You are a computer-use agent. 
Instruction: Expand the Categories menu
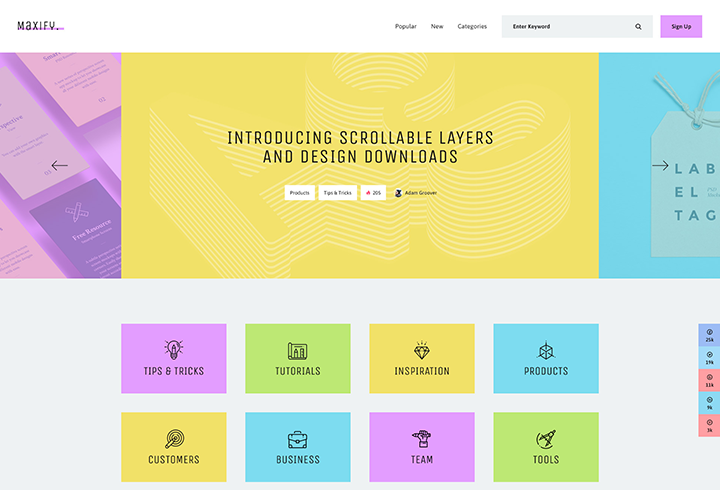coord(472,27)
